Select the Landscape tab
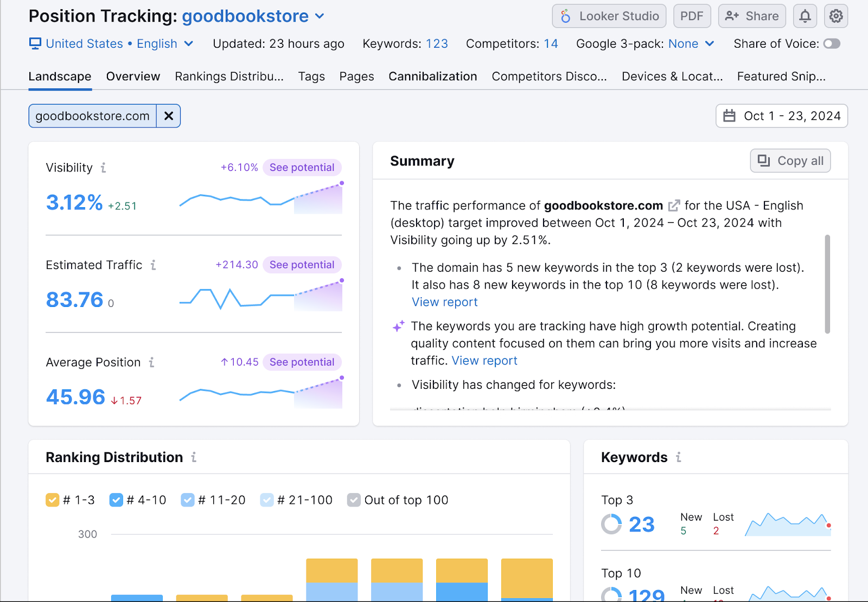The width and height of the screenshot is (868, 602). [60, 76]
